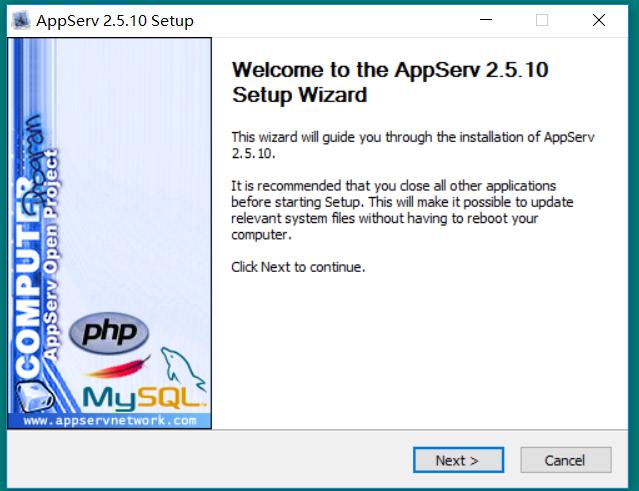Open the www.appservnetwork.com link
The height and width of the screenshot is (491, 639).
click(110, 420)
